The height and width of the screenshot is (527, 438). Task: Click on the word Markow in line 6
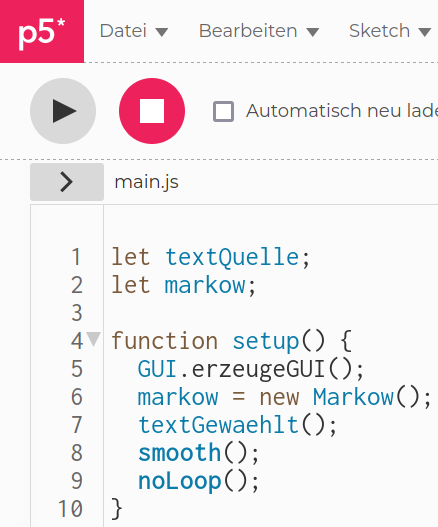353,397
